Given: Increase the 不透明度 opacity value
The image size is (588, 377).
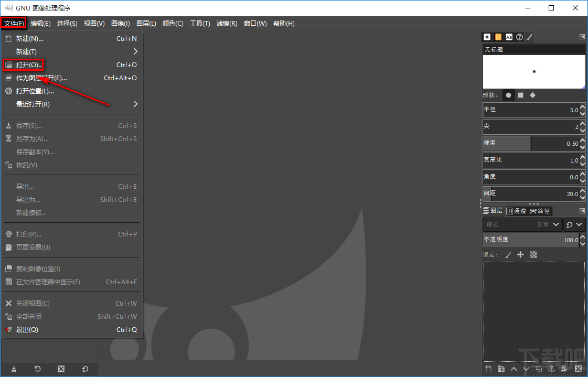Looking at the screenshot, I should (x=582, y=237).
